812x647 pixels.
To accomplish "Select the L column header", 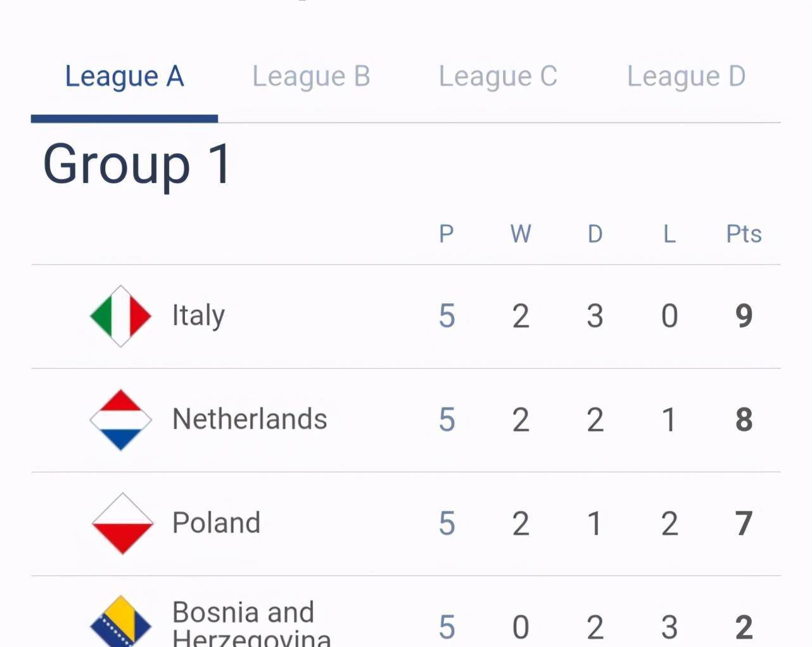I will pos(669,234).
